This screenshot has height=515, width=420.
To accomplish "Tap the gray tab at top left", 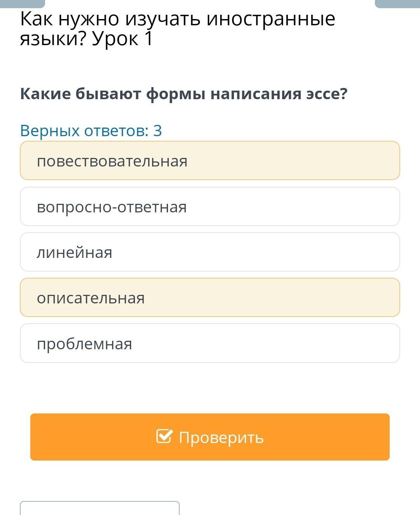I will (x=23, y=4).
